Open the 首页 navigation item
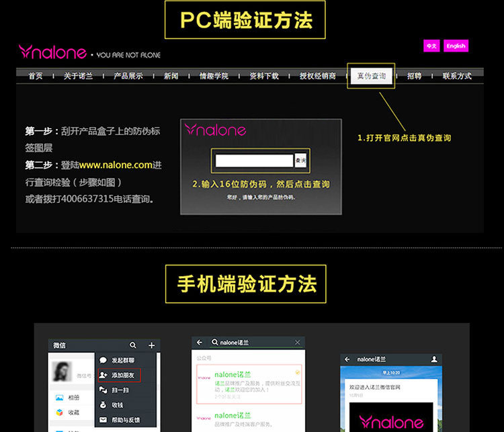Viewport: 504px width, 432px height. [36, 76]
